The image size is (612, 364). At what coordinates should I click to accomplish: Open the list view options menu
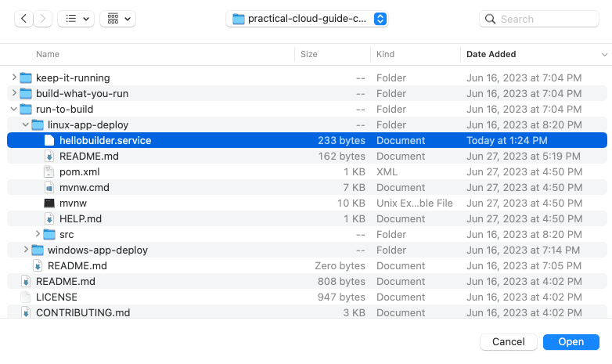tap(76, 19)
